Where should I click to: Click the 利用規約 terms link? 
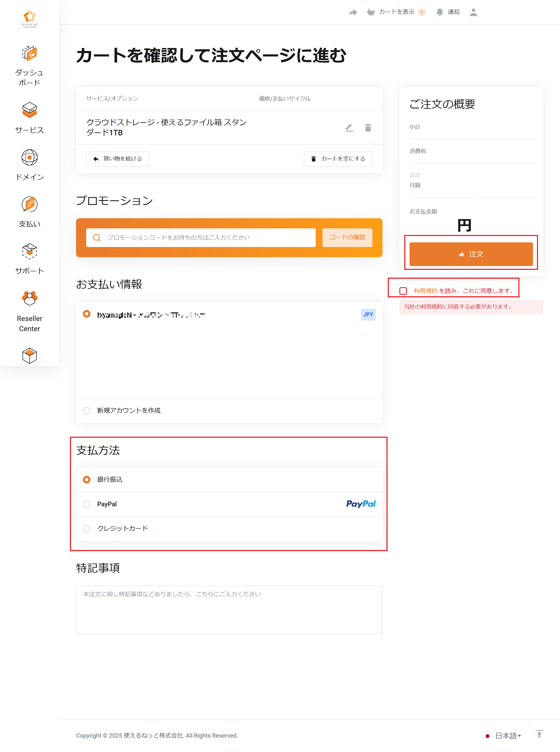425,291
